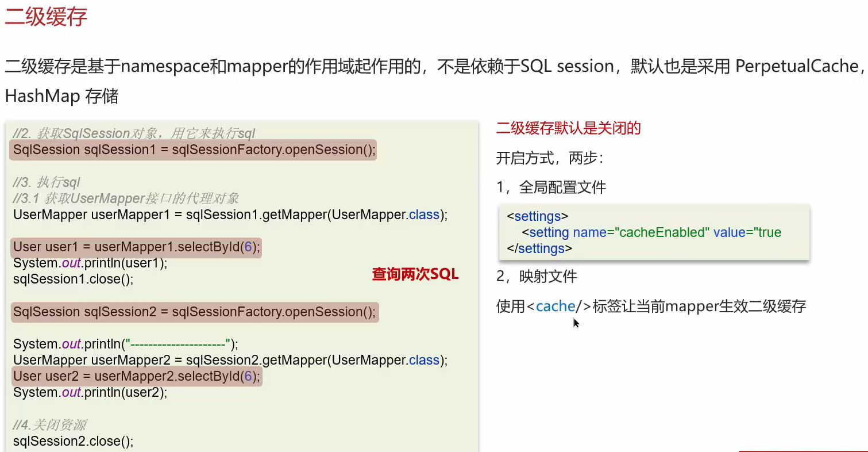
Task: Click the text HashMap 存储
Action: 61,96
